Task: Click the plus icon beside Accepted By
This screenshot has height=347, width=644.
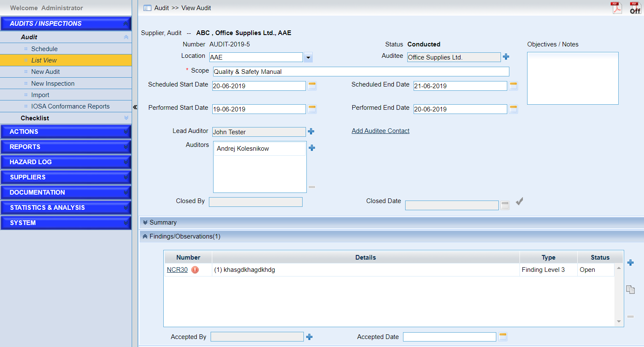Action: click(x=309, y=337)
